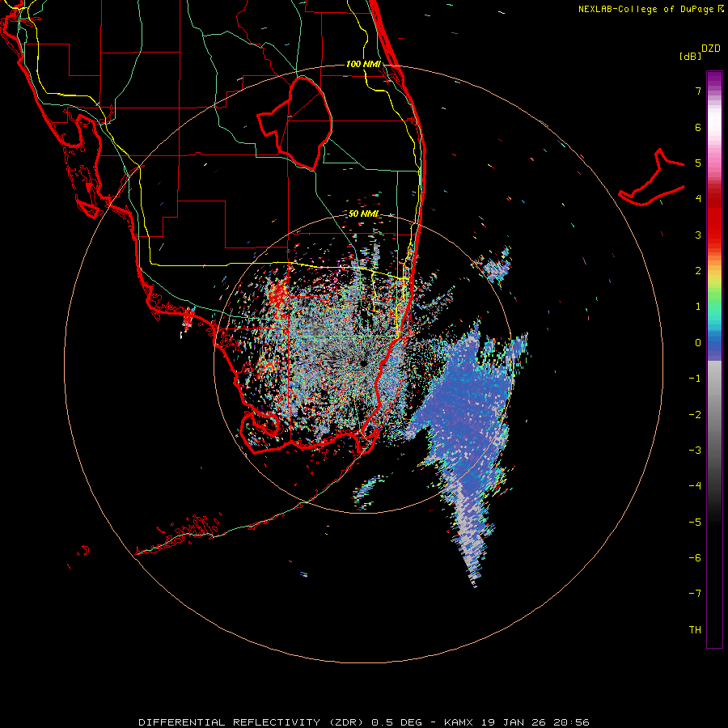Click the 100 NMI range ring label

point(363,64)
